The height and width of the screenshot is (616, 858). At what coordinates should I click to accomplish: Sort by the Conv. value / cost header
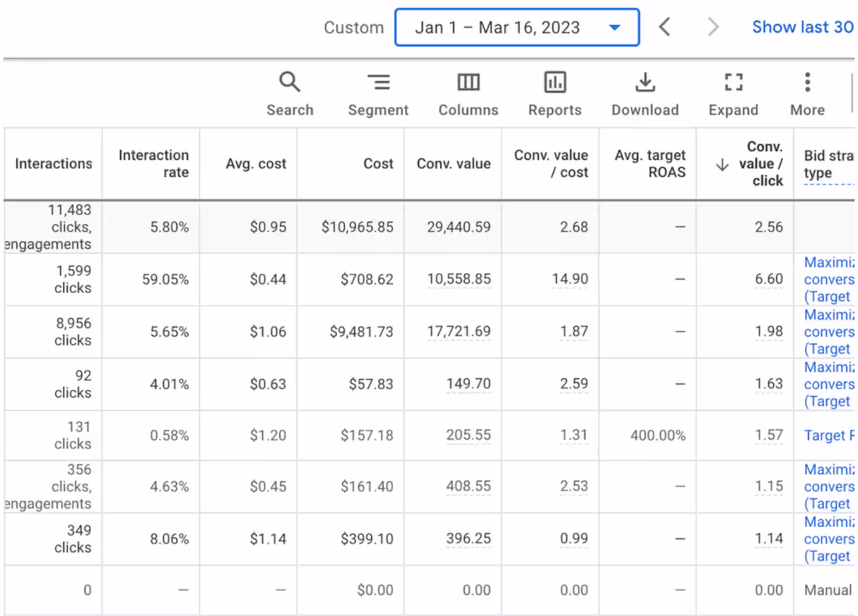551,164
